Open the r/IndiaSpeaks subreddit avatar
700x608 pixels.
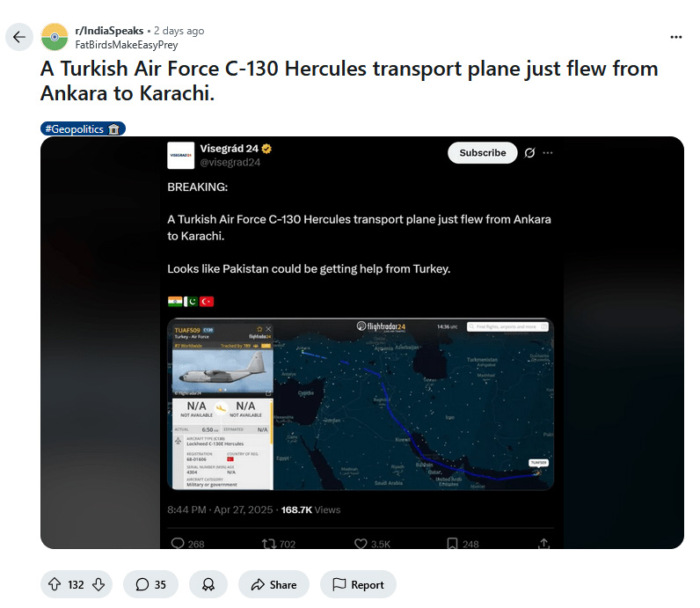[55, 37]
